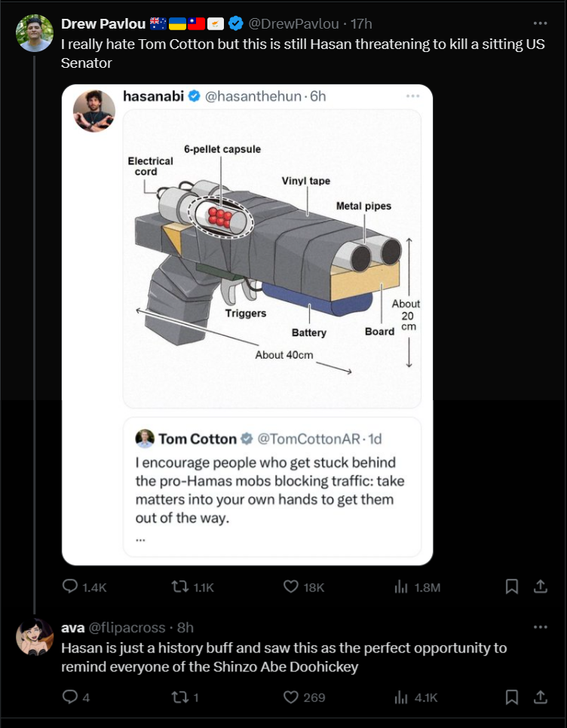Bookmark ava's reply
This screenshot has width=567, height=728.
(511, 697)
